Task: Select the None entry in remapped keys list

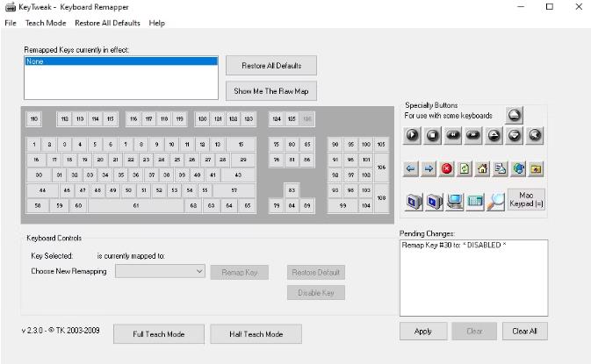Action: click(x=121, y=61)
